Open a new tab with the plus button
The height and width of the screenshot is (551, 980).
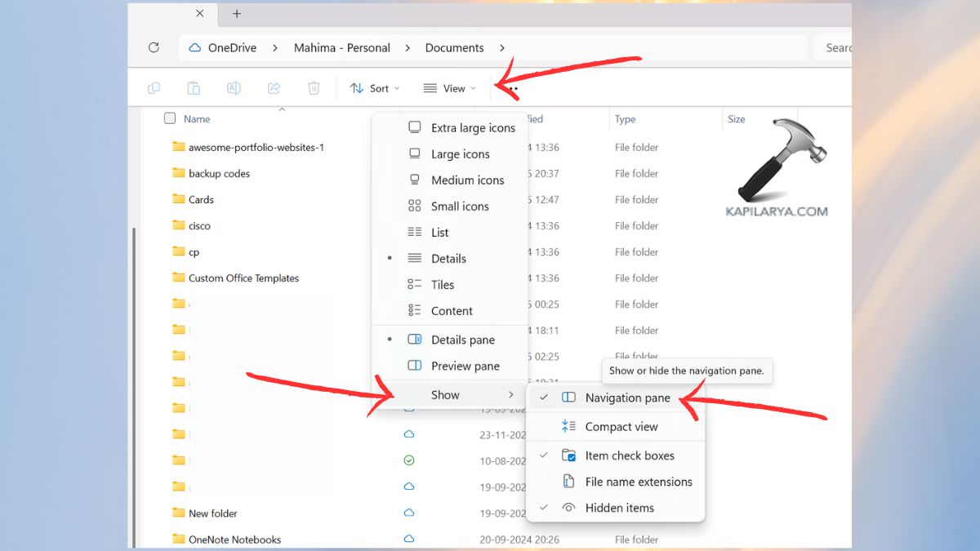click(237, 14)
